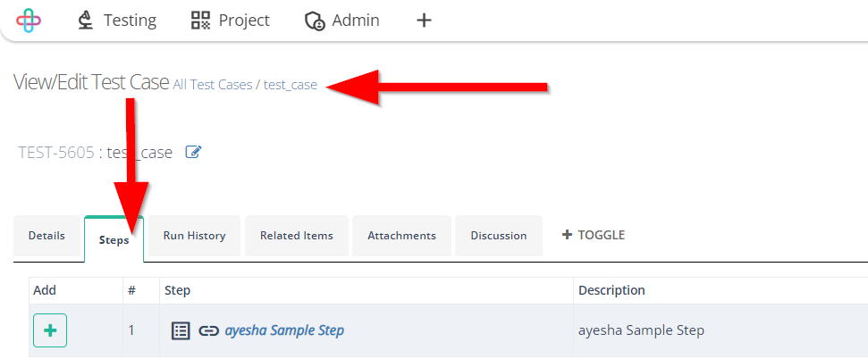Click the chain link icon in step row
The width and height of the screenshot is (868, 359).
tap(208, 330)
